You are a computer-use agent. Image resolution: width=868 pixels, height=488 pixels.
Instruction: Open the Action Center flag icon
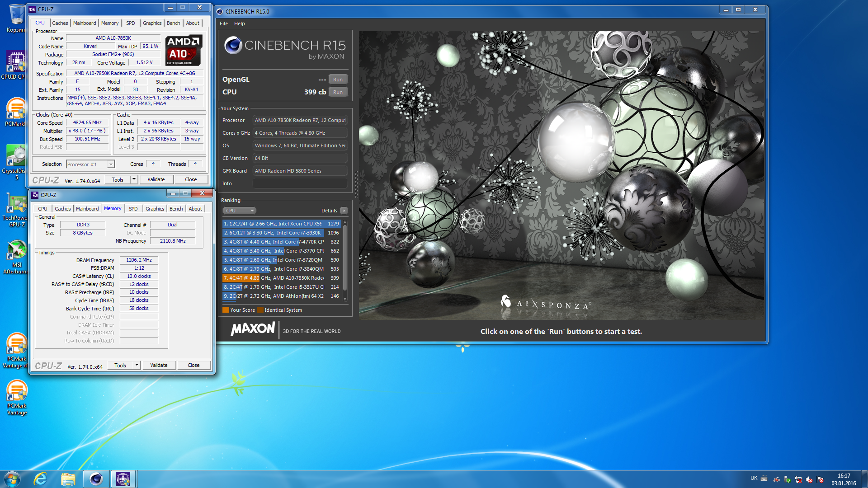pos(820,479)
